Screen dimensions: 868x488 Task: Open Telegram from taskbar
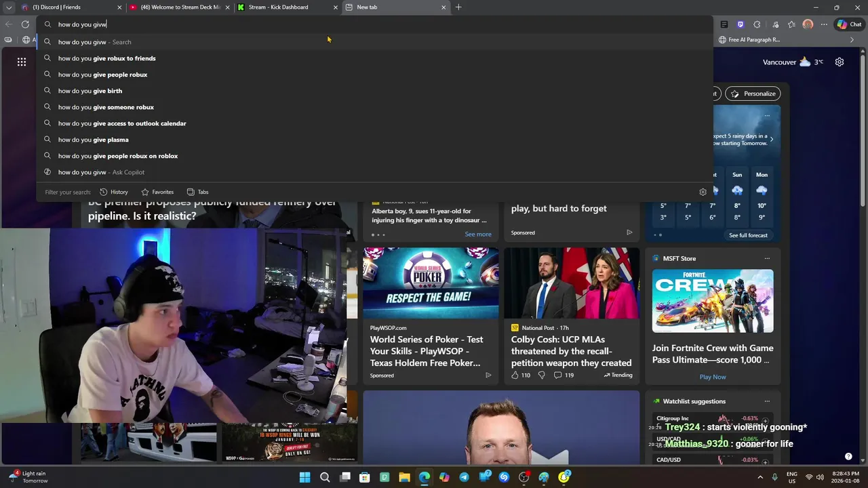coord(464,477)
